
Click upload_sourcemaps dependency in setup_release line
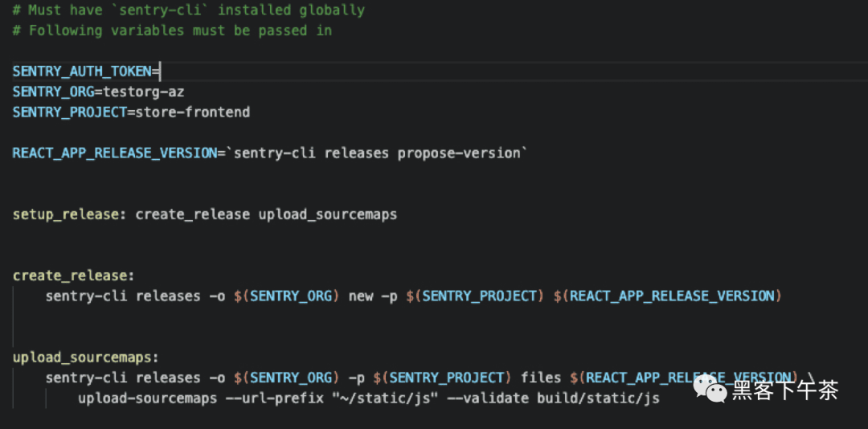(x=328, y=214)
